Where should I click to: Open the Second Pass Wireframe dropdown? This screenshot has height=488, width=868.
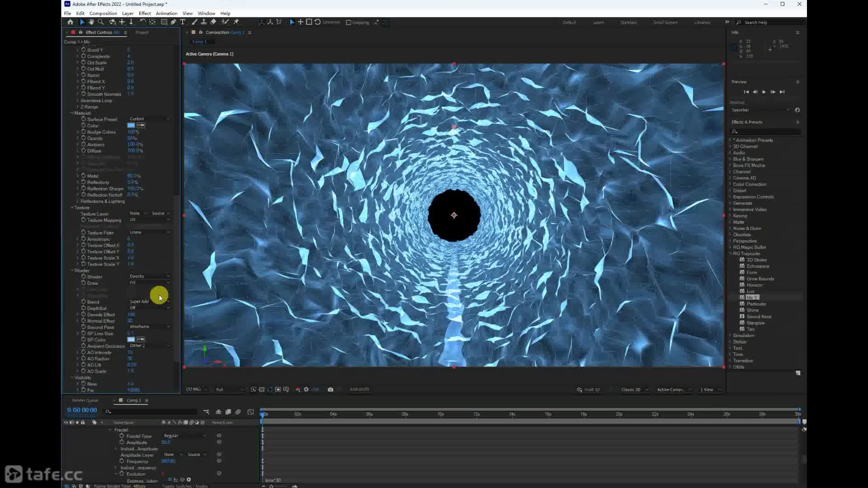pyautogui.click(x=149, y=327)
